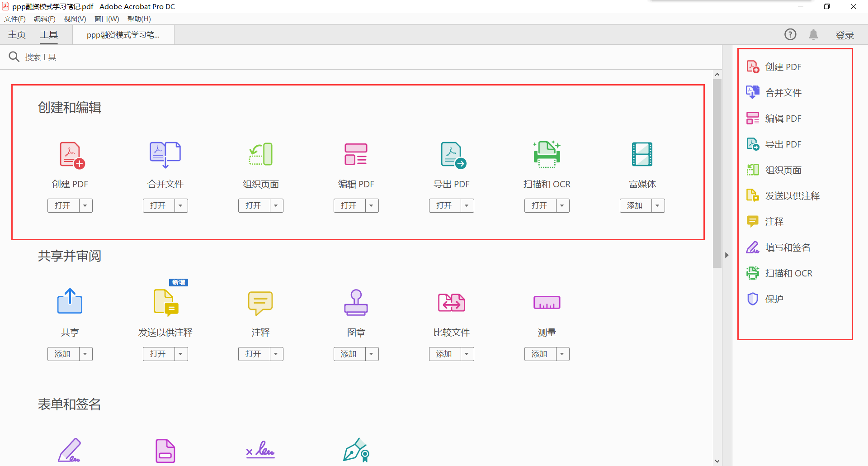Expand dropdown arrow under 富媒体 添加
This screenshot has width=868, height=466.
pyautogui.click(x=658, y=206)
